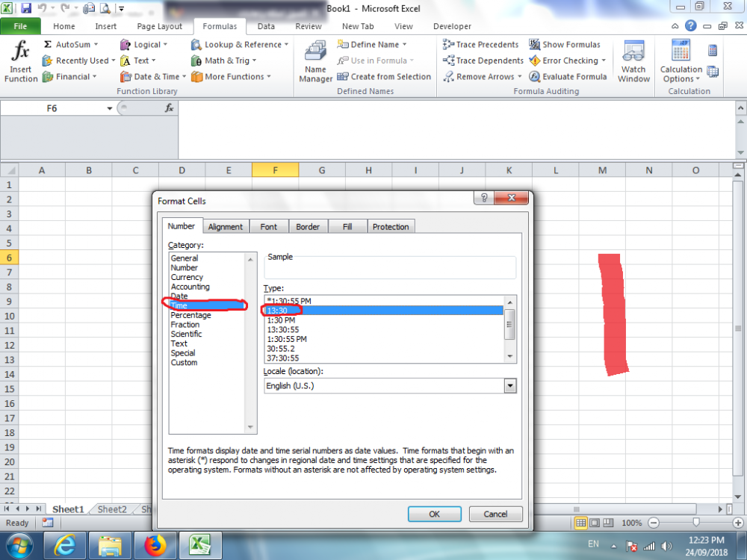Open the Windows Start menu
The height and width of the screenshot is (560, 747).
click(x=19, y=545)
